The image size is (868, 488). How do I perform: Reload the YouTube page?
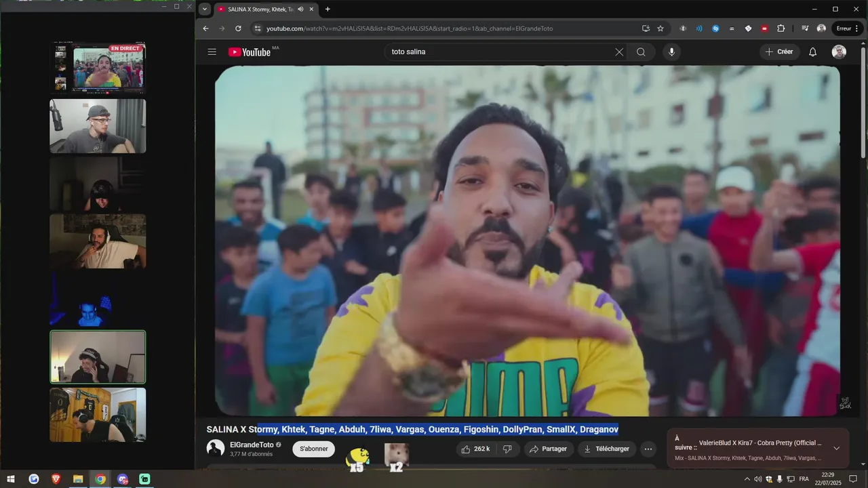click(x=238, y=28)
